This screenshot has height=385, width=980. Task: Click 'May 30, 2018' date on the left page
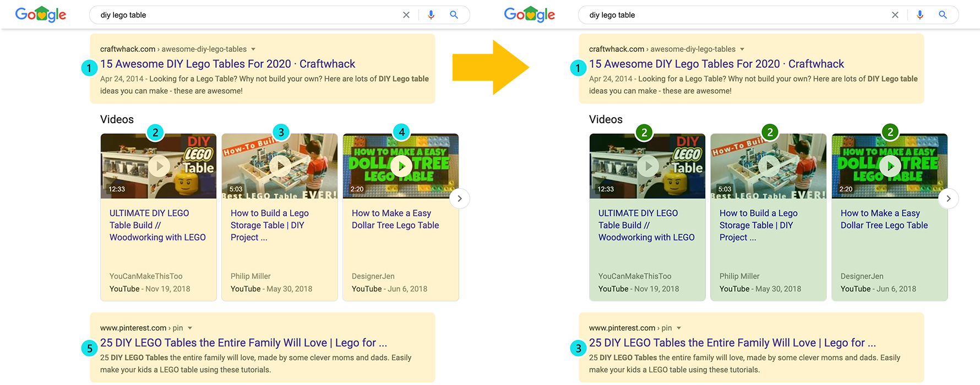pyautogui.click(x=290, y=289)
